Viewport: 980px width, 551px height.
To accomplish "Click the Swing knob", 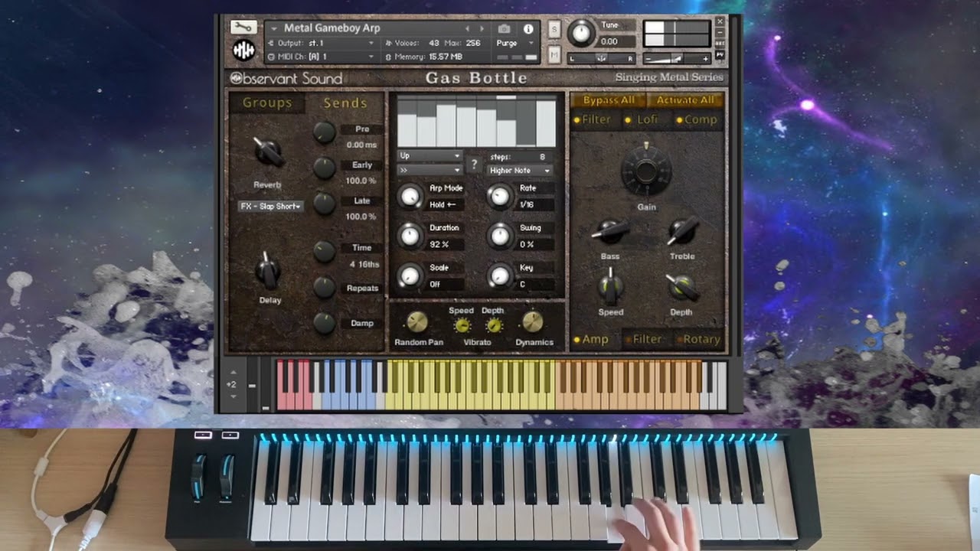I will pos(500,236).
